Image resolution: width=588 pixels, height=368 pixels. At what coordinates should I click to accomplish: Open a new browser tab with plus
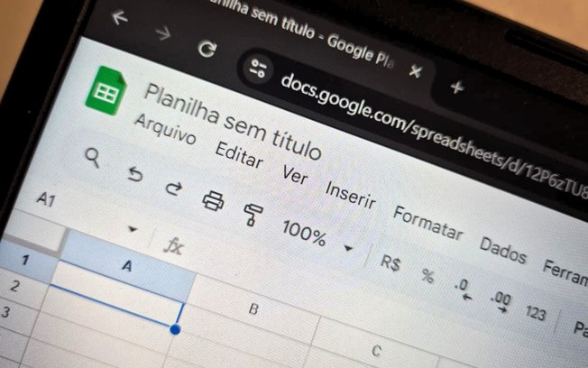coord(457,87)
